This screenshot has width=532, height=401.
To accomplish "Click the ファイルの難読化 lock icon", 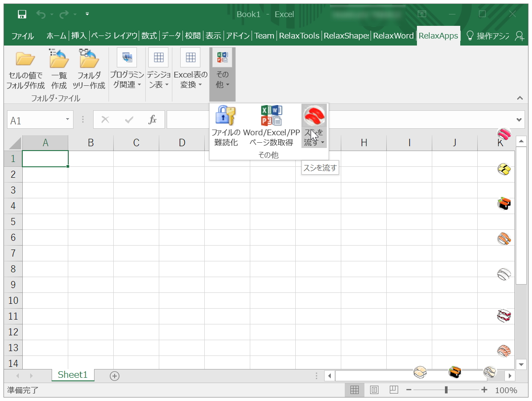I will (x=226, y=116).
